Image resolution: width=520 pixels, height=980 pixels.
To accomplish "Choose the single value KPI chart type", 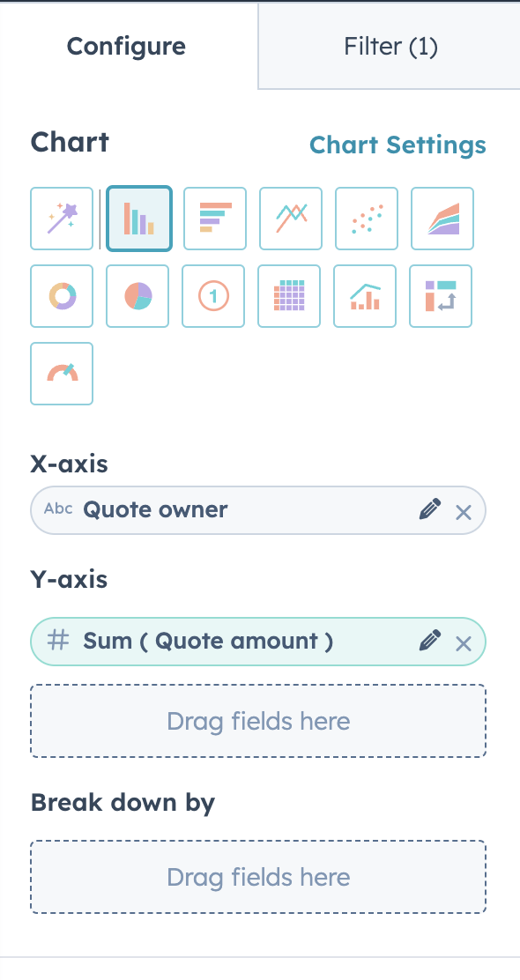I will pos(212,296).
